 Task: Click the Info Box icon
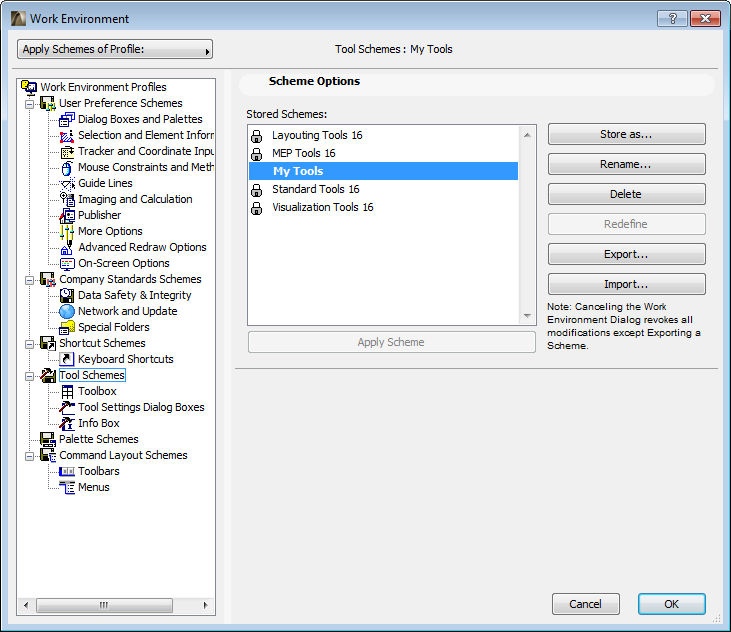click(x=67, y=423)
